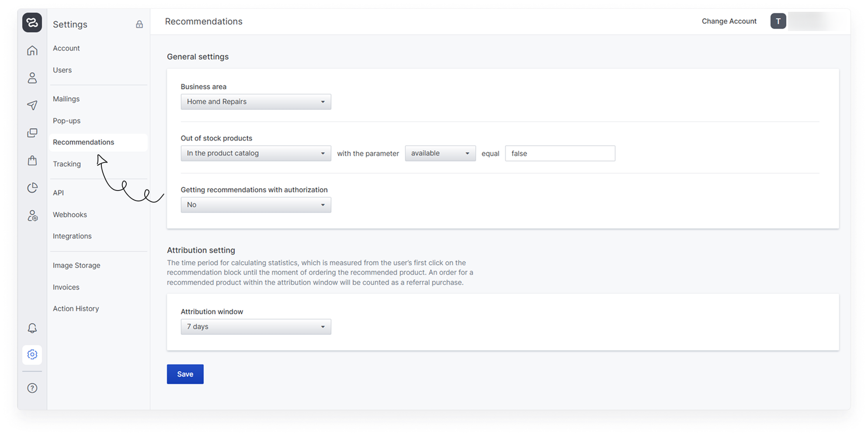This screenshot has width=868, height=436.
Task: Open the paper plane mailings icon
Action: (32, 105)
